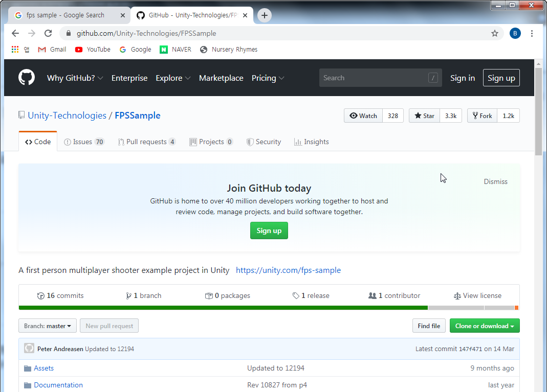547x392 pixels.
Task: Switch to the Pull requests tab
Action: click(146, 142)
